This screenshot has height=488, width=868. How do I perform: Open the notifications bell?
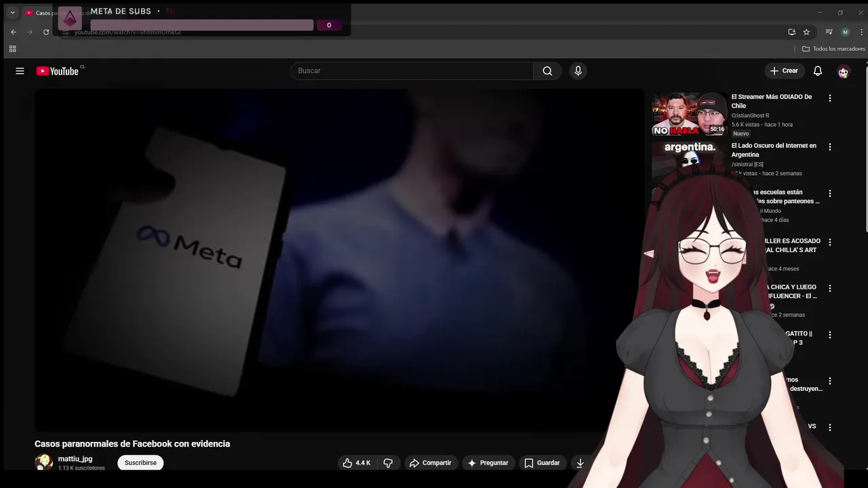coord(818,71)
